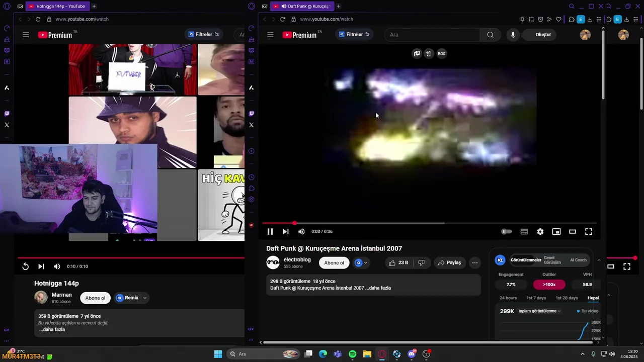Viewport: 644px width, 362px height.
Task: Select the 1st 28 days range tab
Action: click(x=567, y=298)
